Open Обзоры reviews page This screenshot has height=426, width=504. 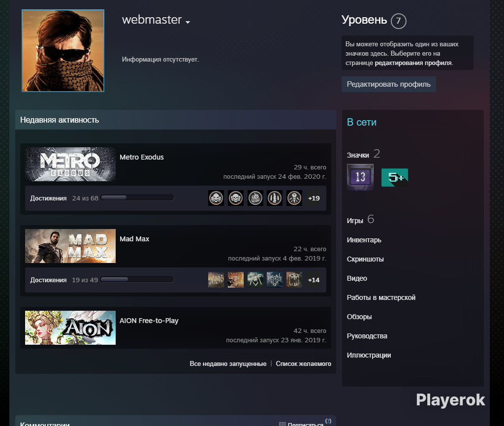359,317
